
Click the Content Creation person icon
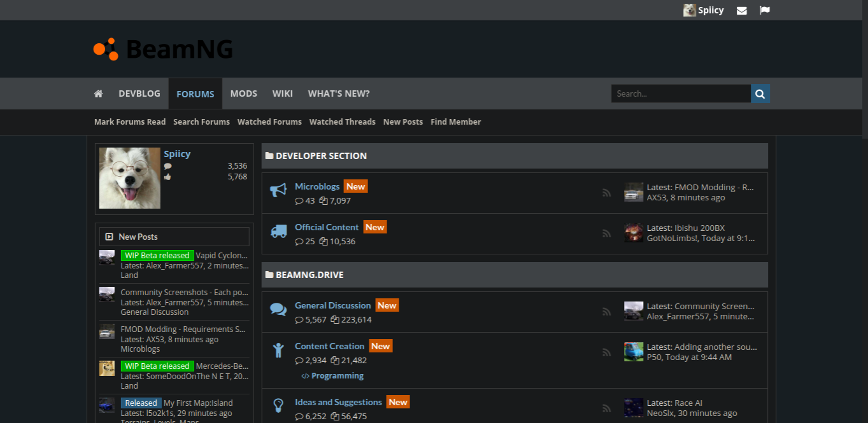pyautogui.click(x=278, y=350)
